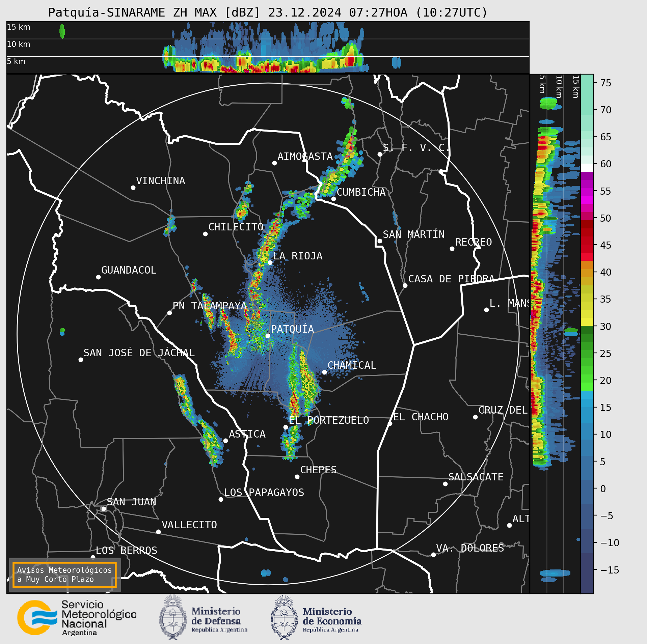Click the VALLECITO city label
This screenshot has width=647, height=644.
coord(189,525)
